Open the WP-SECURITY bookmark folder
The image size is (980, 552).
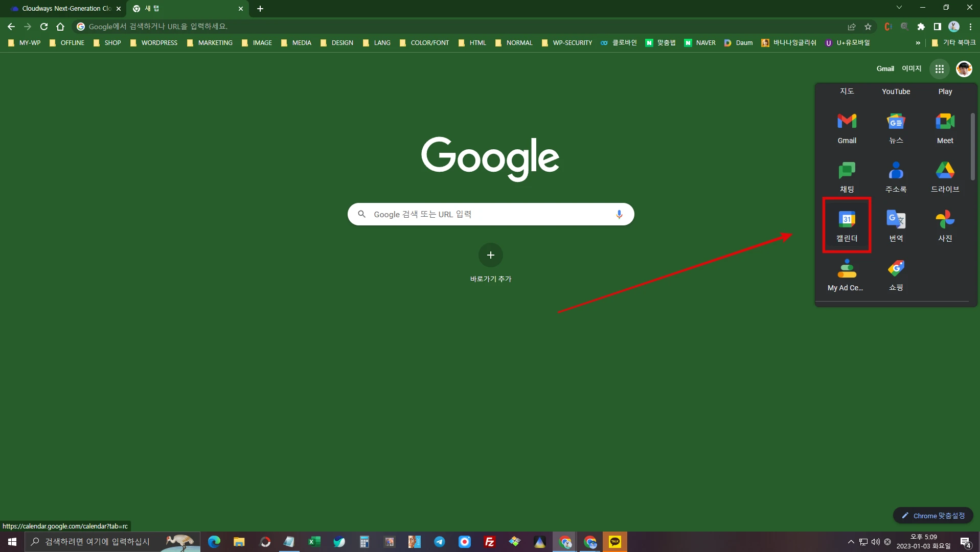[566, 43]
